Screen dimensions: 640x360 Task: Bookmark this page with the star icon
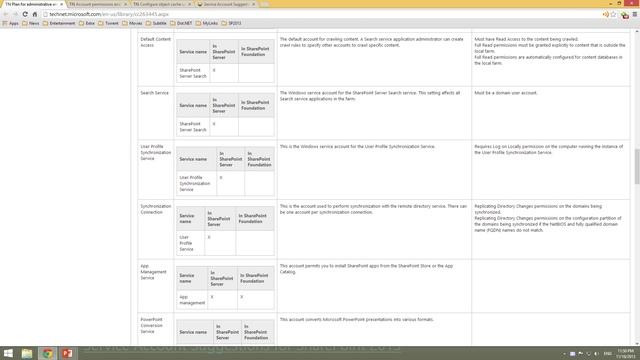613,14
